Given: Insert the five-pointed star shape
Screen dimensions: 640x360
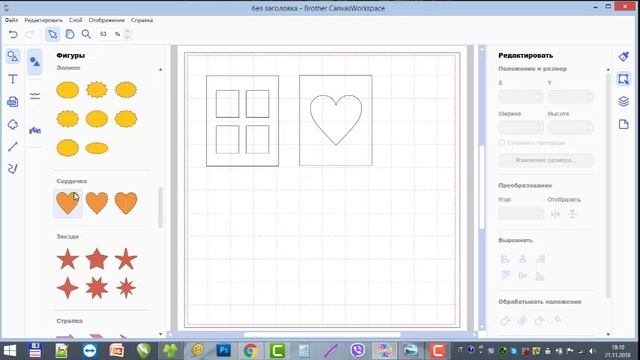Looking at the screenshot, I should [68, 259].
